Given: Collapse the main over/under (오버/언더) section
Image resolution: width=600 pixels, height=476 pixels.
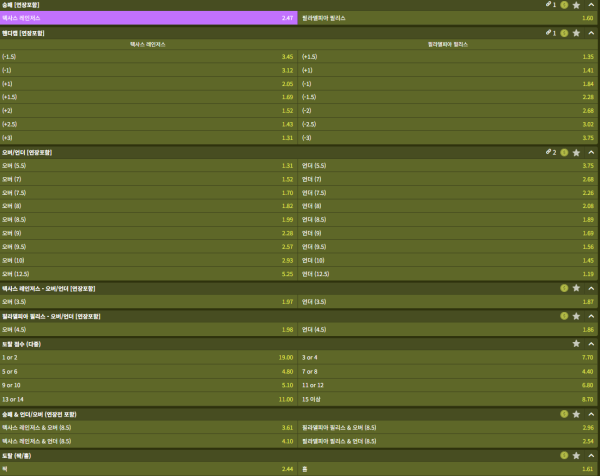Looking at the screenshot, I should 591,153.
